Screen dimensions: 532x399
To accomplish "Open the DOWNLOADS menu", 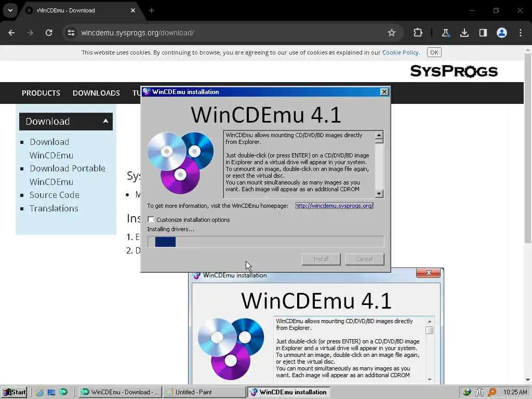I will 96,93.
